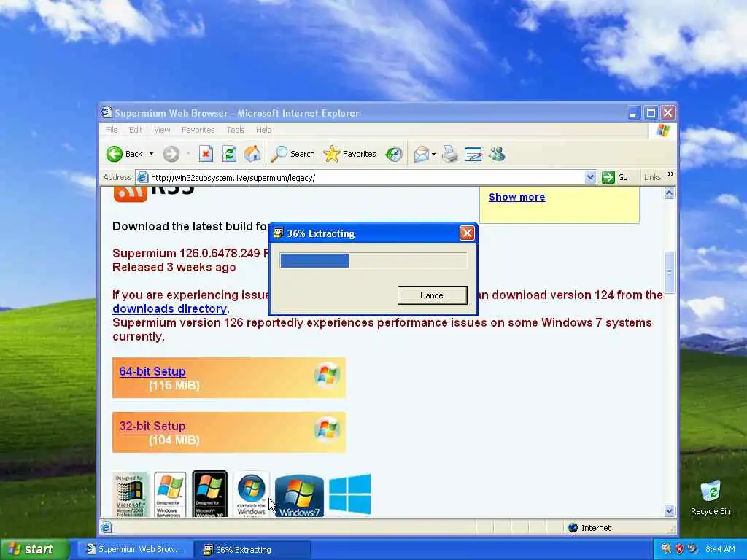Click the 'Released 3 weeks ago' text
This screenshot has width=747, height=560.
click(x=174, y=267)
